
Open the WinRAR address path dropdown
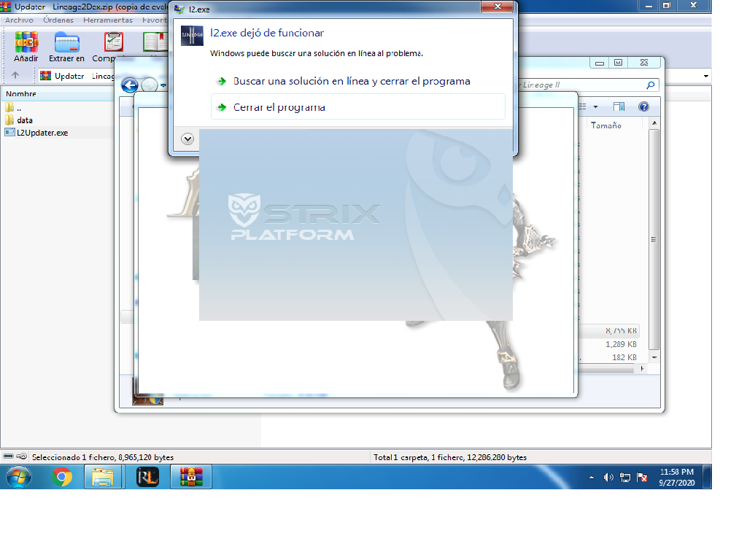pyautogui.click(x=705, y=76)
